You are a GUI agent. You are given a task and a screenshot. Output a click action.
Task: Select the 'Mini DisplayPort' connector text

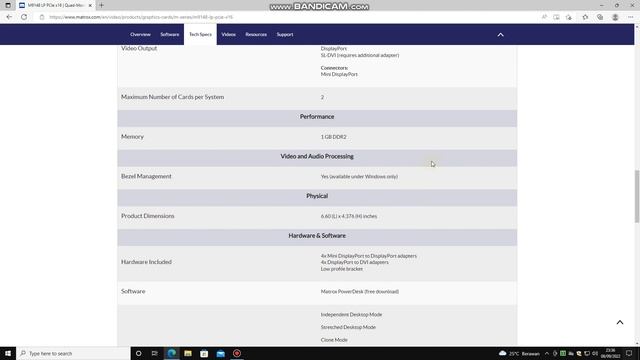[x=339, y=74]
